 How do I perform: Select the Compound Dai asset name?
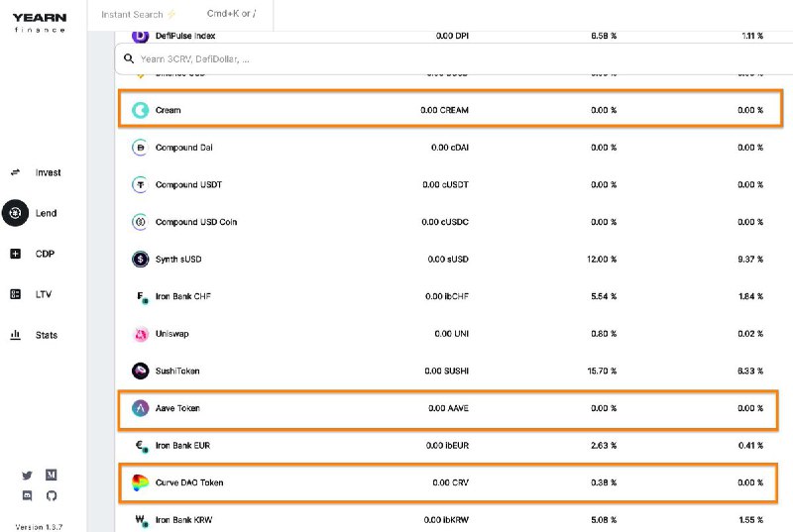(184, 147)
